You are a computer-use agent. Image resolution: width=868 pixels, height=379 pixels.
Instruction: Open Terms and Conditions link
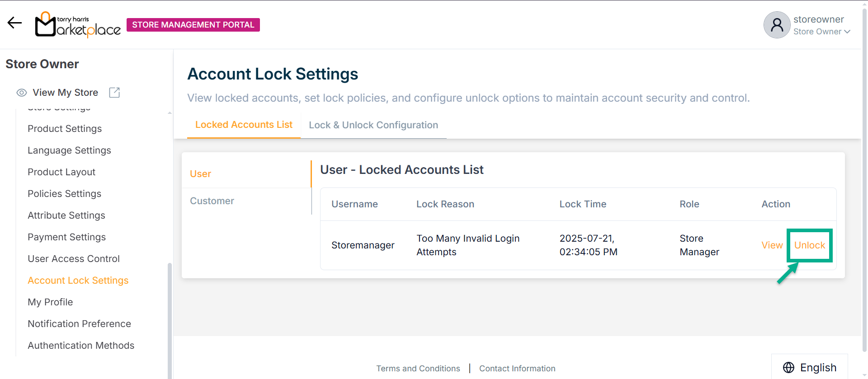pos(418,368)
